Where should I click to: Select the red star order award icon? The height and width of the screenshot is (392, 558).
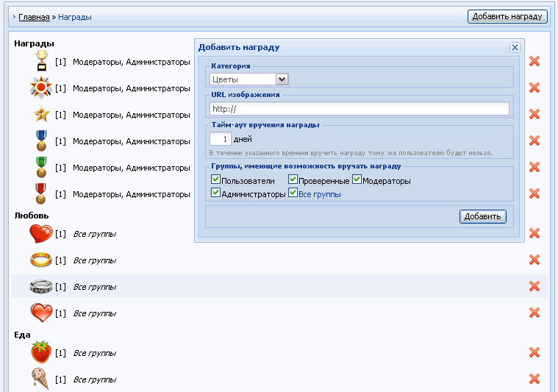[41, 88]
